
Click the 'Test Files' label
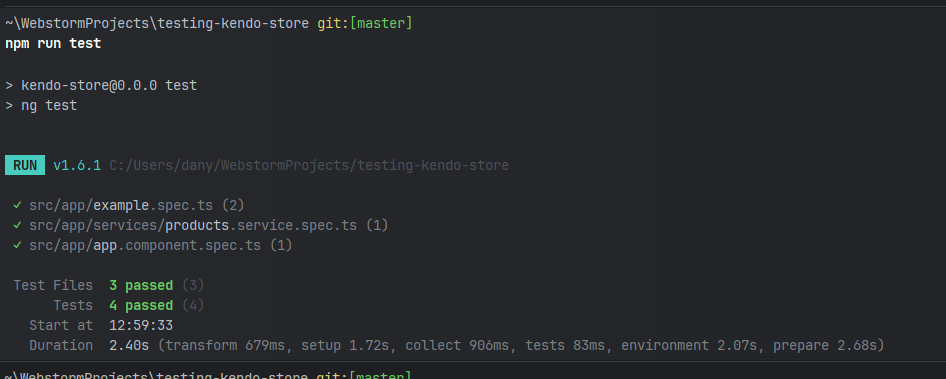coord(53,285)
